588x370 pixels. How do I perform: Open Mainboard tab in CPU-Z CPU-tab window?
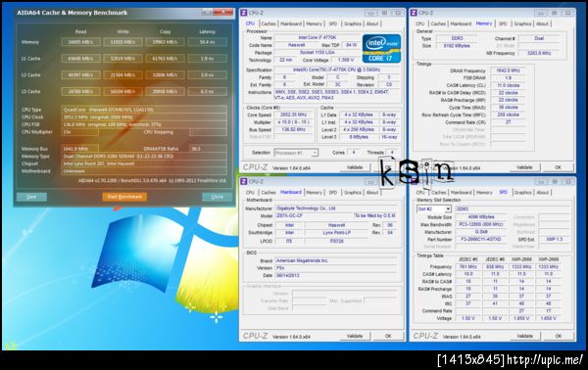tap(291, 23)
